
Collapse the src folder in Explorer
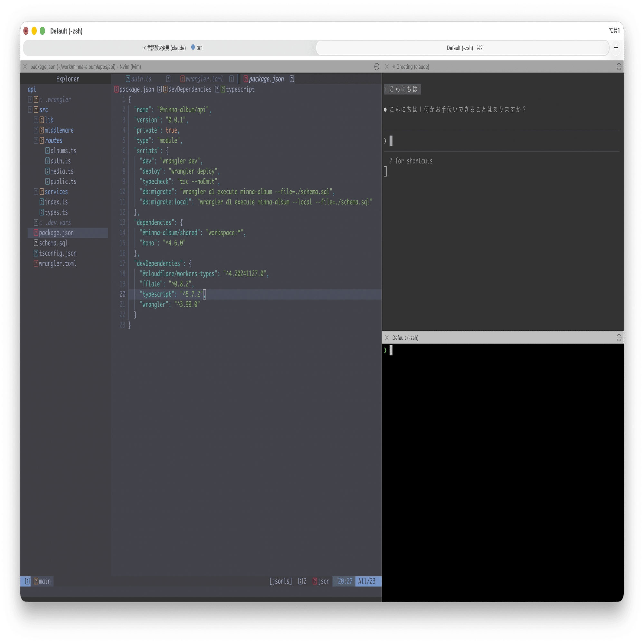(43, 110)
